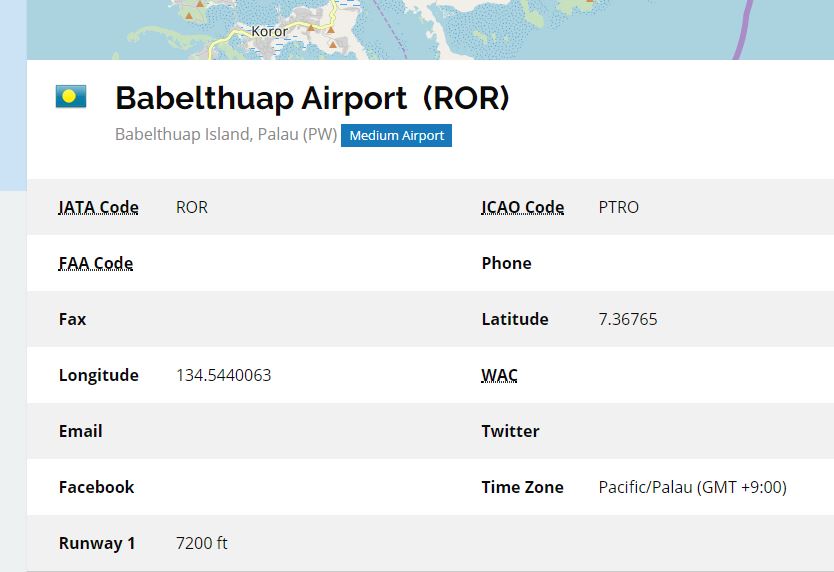Click the 7200 ft runway length

(x=202, y=543)
